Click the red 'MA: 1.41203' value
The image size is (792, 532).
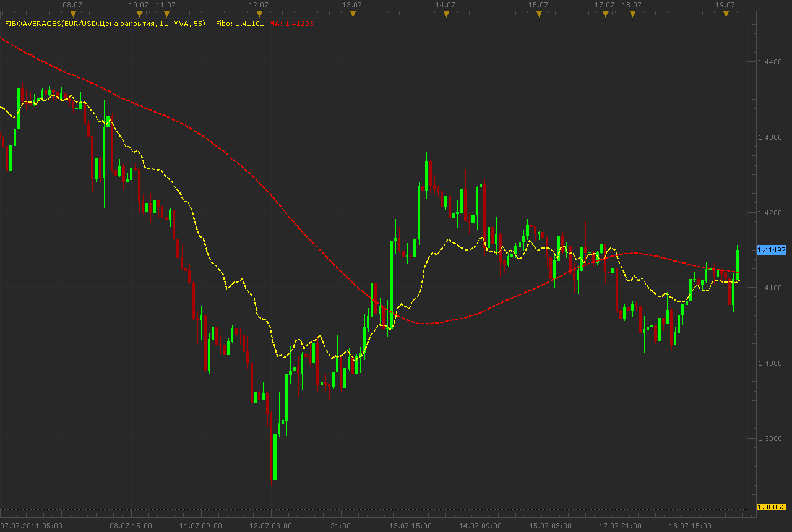pos(291,24)
